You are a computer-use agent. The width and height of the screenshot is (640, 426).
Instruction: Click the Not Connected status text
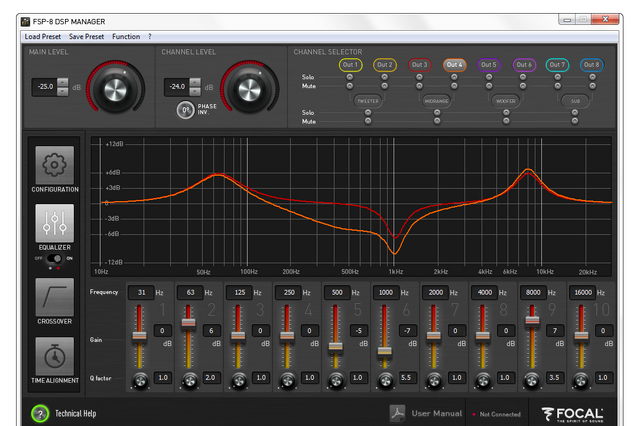coord(500,414)
